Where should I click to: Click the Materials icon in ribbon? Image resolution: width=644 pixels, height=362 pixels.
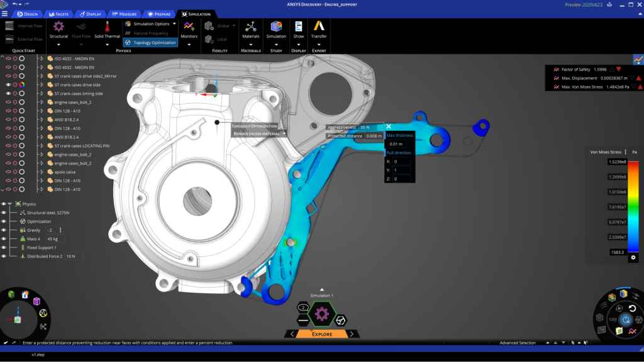pos(250,29)
